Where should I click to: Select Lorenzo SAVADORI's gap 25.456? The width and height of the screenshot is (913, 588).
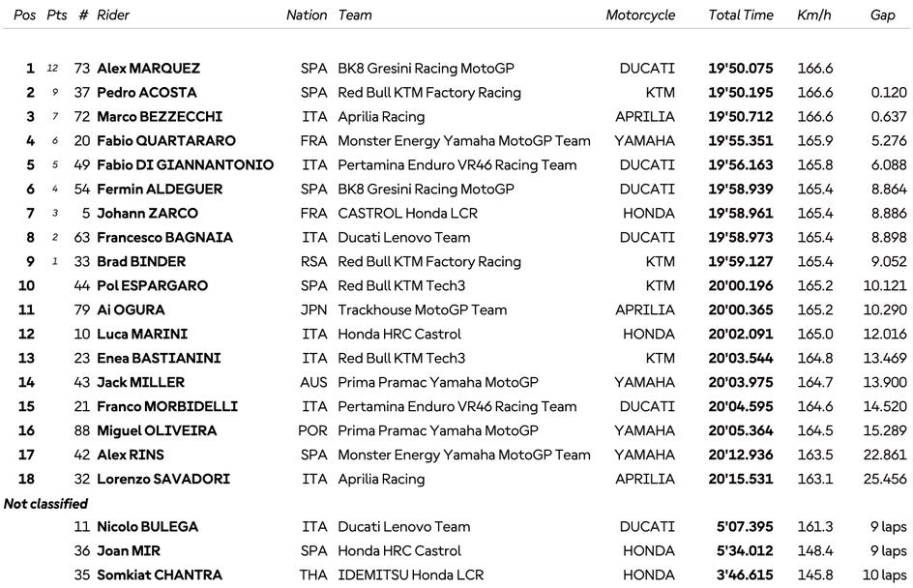tap(884, 480)
